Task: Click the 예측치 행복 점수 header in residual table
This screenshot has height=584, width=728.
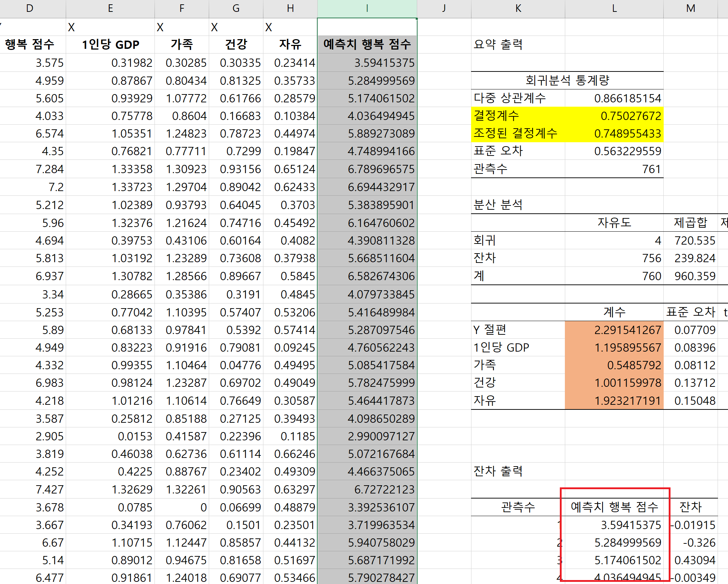Action: pos(614,507)
